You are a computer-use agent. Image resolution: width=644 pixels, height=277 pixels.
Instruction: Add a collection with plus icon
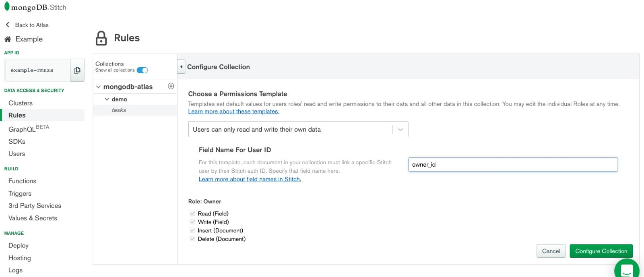coord(171,86)
